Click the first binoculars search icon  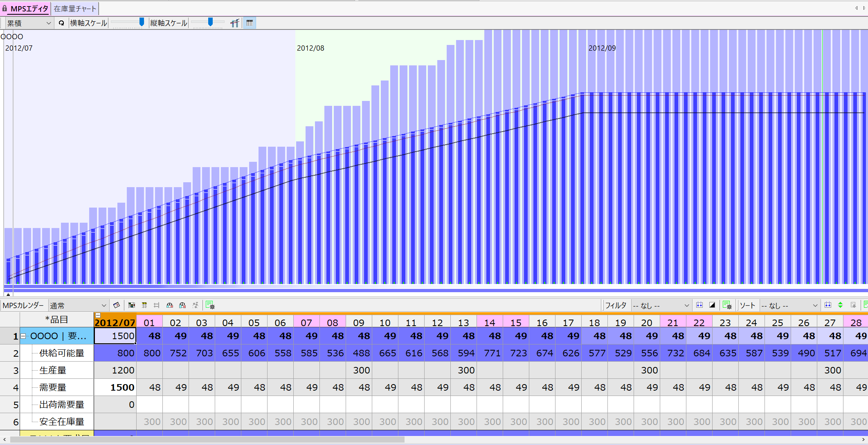click(170, 305)
